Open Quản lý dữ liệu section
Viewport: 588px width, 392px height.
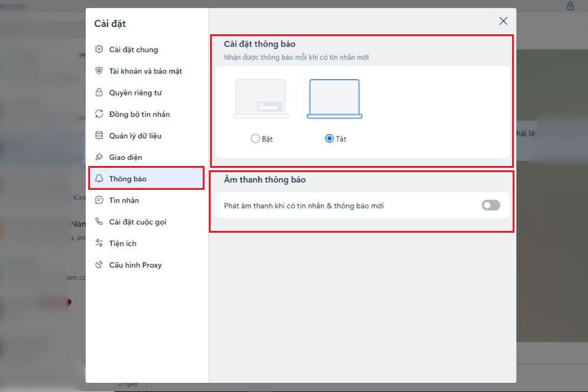click(146, 136)
